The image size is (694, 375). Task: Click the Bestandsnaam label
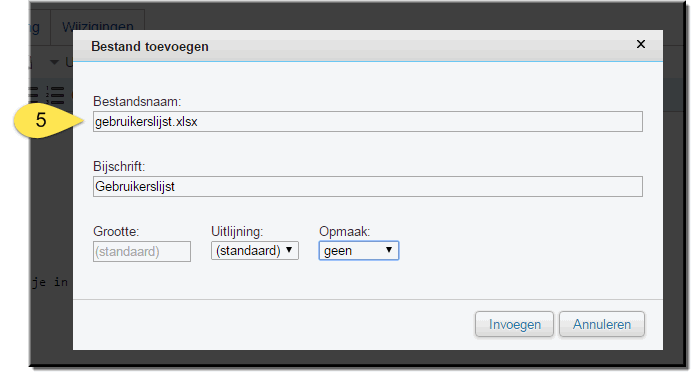tap(137, 101)
